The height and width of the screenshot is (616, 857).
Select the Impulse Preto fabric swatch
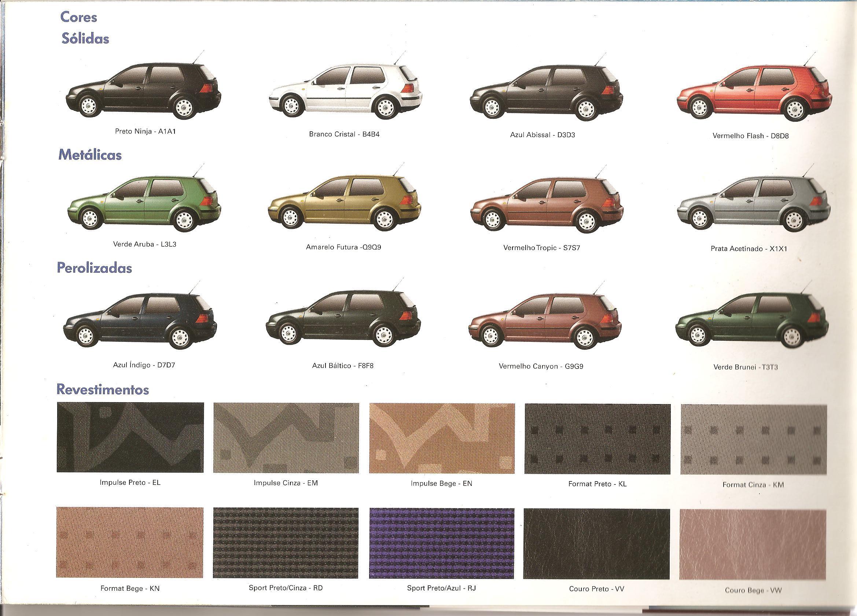[130, 437]
